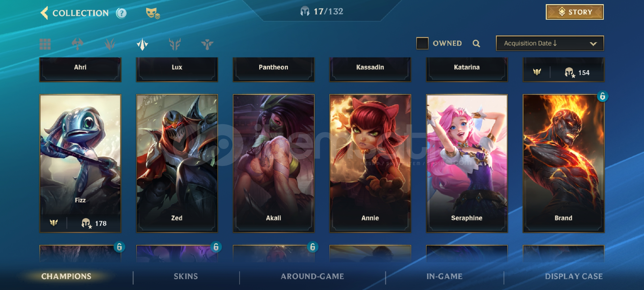Open the Seraphine champion card
This screenshot has width=644, height=290.
click(467, 163)
